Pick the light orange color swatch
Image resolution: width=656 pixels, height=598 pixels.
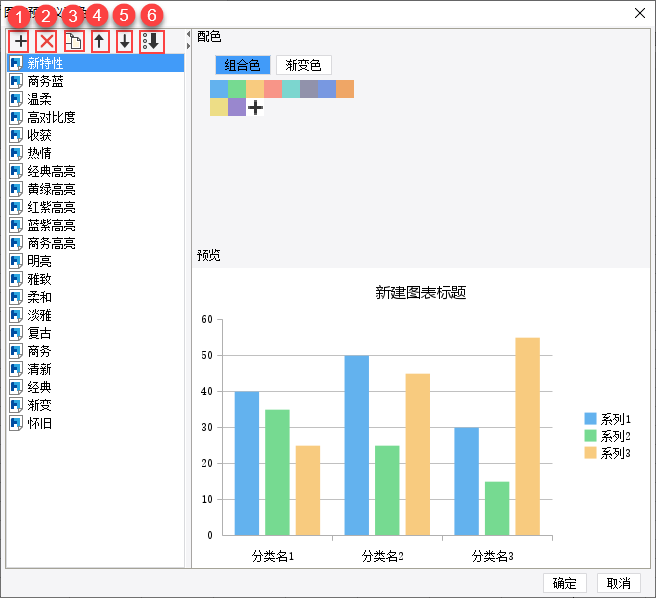coord(255,89)
